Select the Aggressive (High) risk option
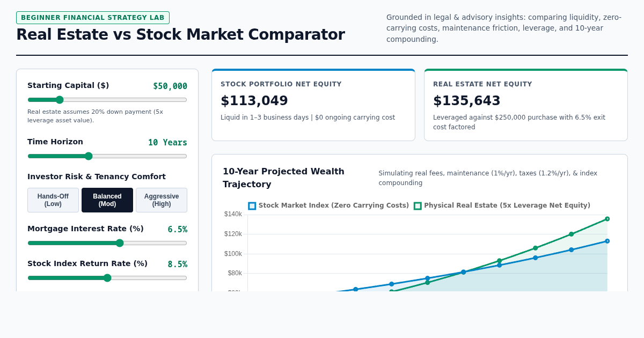Screen dimensions: 644x338 coord(162,200)
